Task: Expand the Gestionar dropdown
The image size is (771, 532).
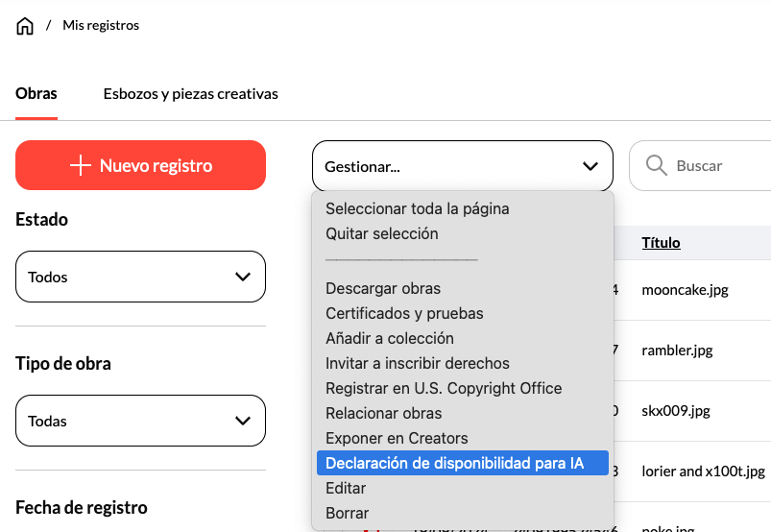Action: point(462,166)
